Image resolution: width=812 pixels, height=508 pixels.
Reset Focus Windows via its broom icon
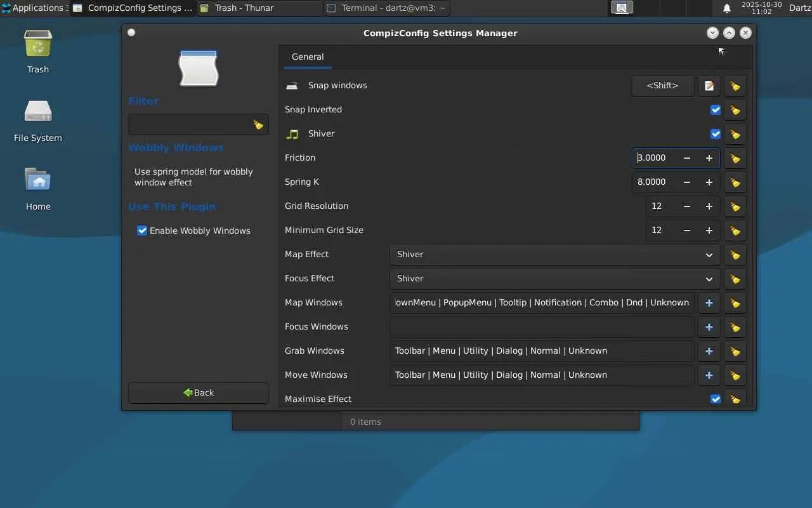click(x=735, y=327)
